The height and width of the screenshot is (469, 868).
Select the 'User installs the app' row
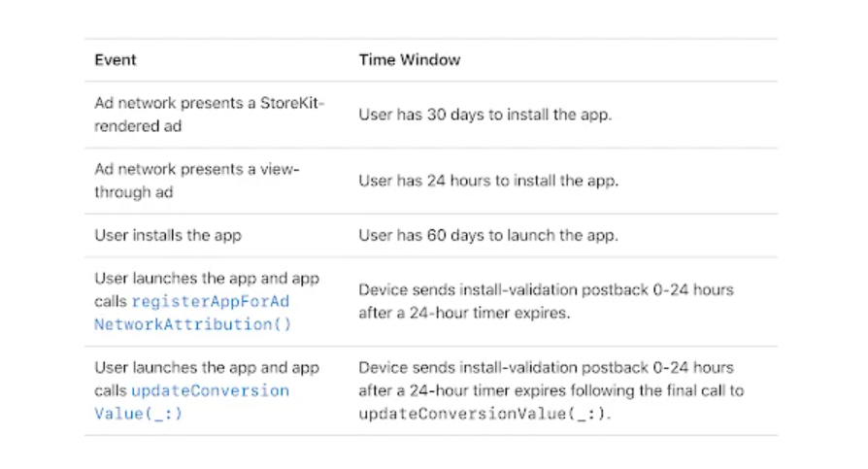click(431, 235)
